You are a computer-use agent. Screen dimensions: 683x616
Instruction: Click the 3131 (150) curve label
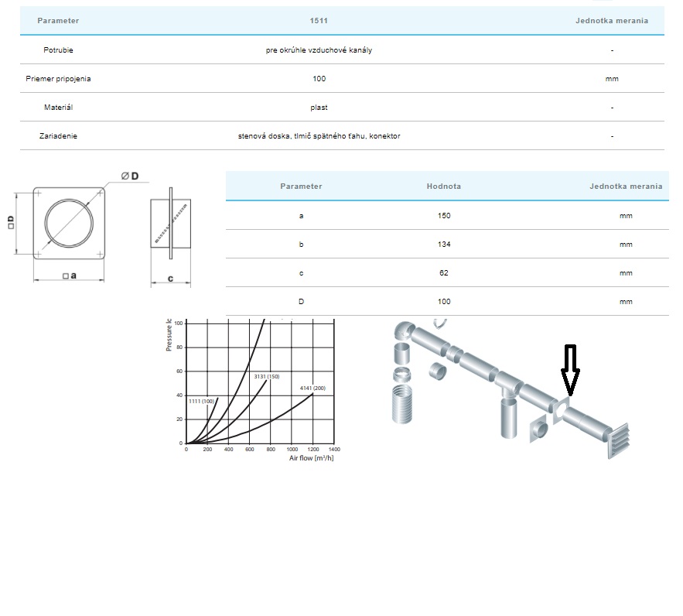pyautogui.click(x=266, y=376)
